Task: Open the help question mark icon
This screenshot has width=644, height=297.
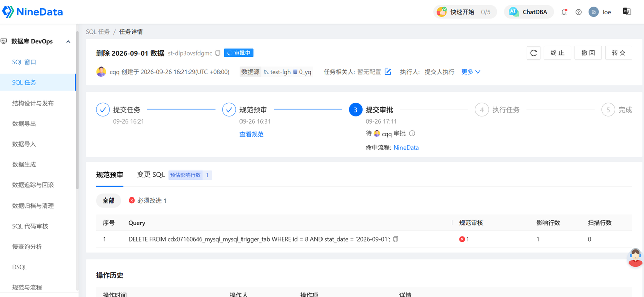Action: [x=579, y=12]
